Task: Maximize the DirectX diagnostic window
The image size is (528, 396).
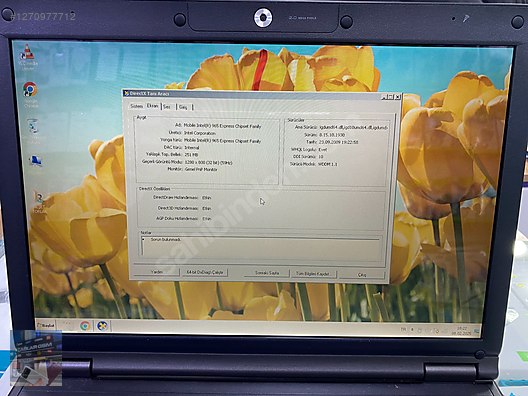Action: 391,97
